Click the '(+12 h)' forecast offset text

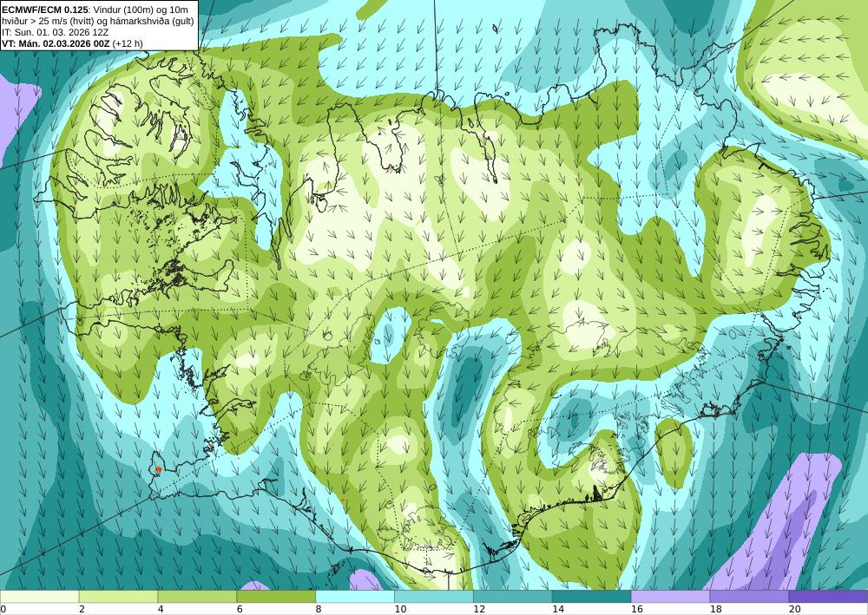pyautogui.click(x=128, y=43)
